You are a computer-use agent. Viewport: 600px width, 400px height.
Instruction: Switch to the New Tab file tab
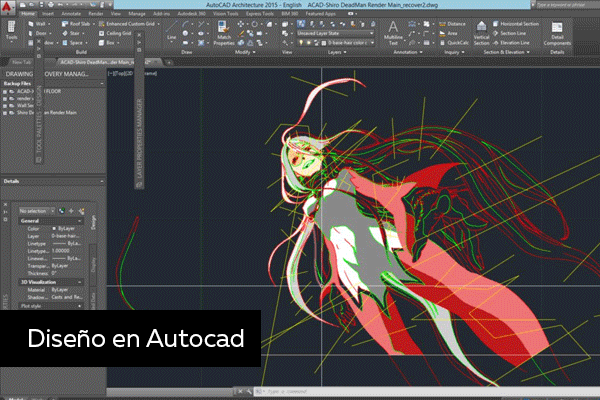21,62
